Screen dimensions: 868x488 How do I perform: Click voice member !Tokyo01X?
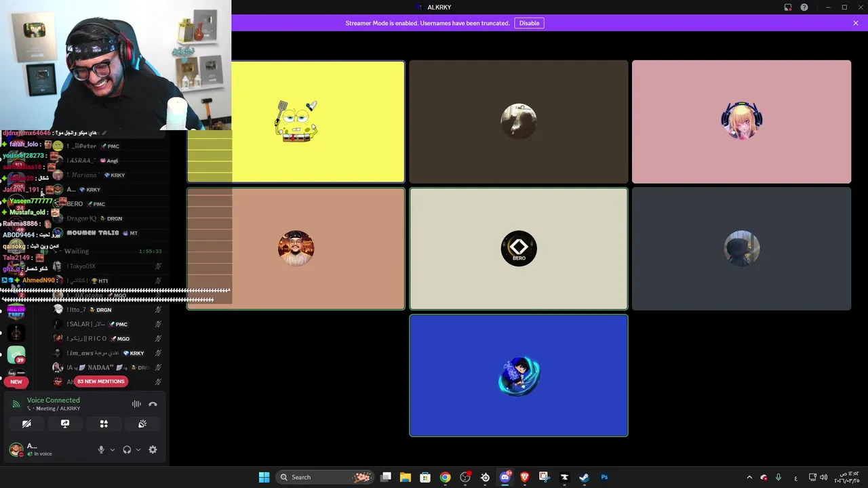(x=108, y=266)
